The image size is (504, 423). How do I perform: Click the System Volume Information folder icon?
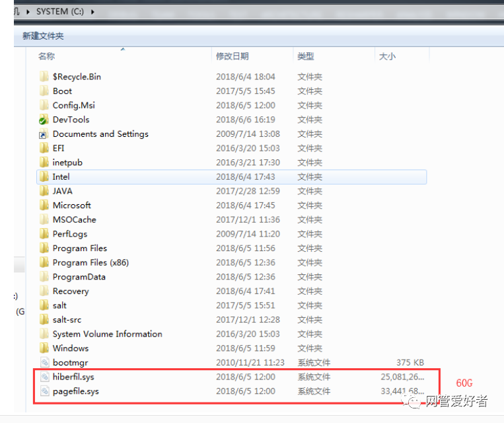(44, 334)
